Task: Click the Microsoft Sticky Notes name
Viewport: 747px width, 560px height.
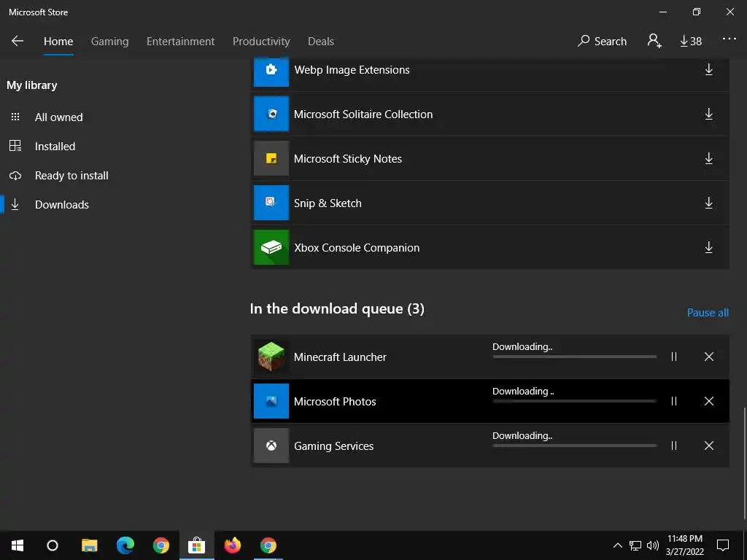Action: click(348, 158)
